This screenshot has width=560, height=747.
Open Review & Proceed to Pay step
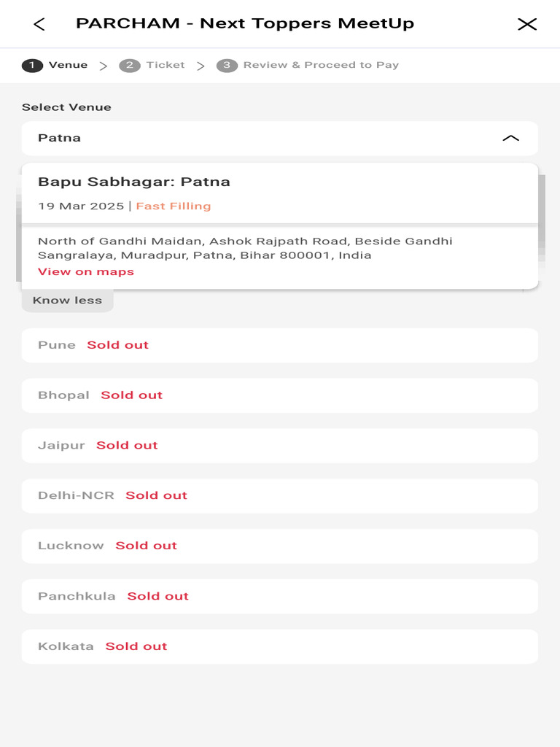[x=321, y=65]
